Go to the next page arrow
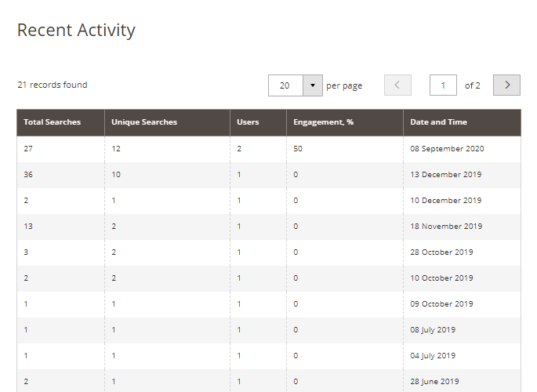537x392 pixels. coord(506,85)
